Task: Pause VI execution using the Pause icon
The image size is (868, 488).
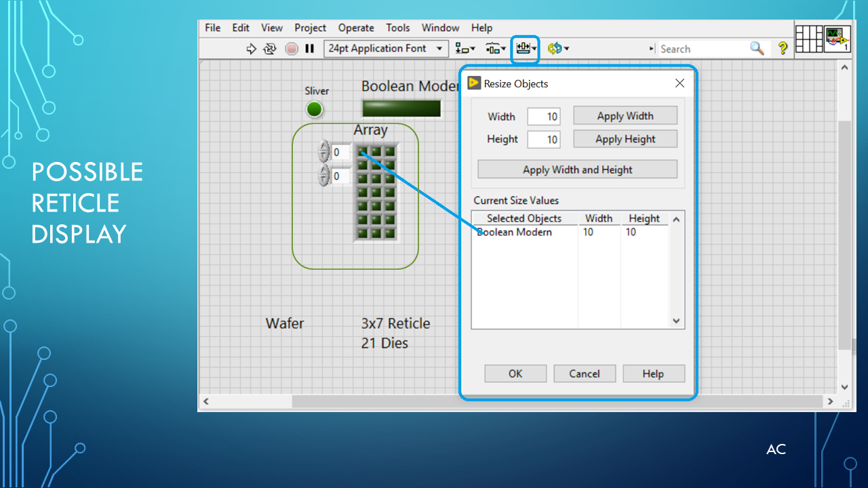Action: pyautogui.click(x=309, y=48)
